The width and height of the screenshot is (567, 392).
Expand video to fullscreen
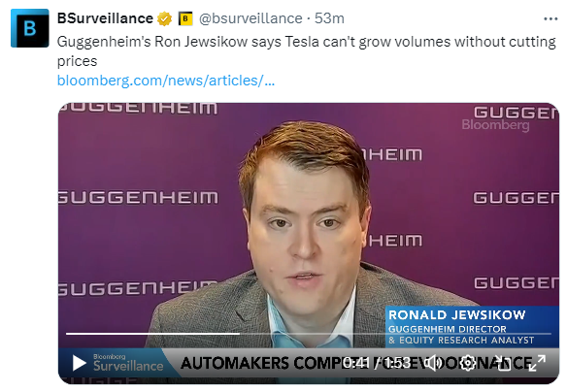[x=537, y=363]
